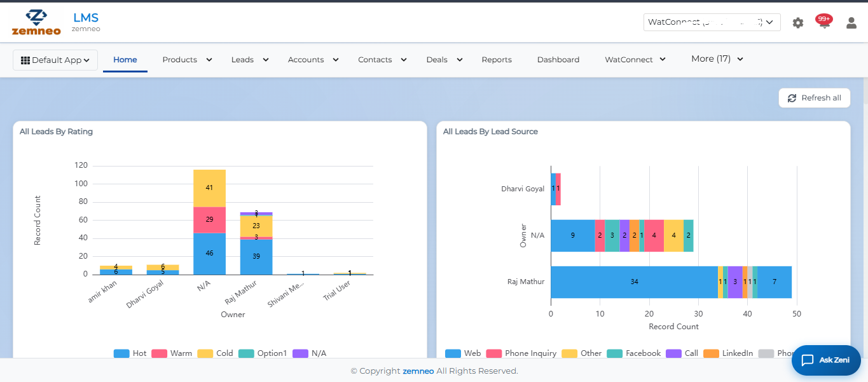The height and width of the screenshot is (382, 868).
Task: Click the 34 Web bar for Raj Mathur
Action: click(634, 282)
